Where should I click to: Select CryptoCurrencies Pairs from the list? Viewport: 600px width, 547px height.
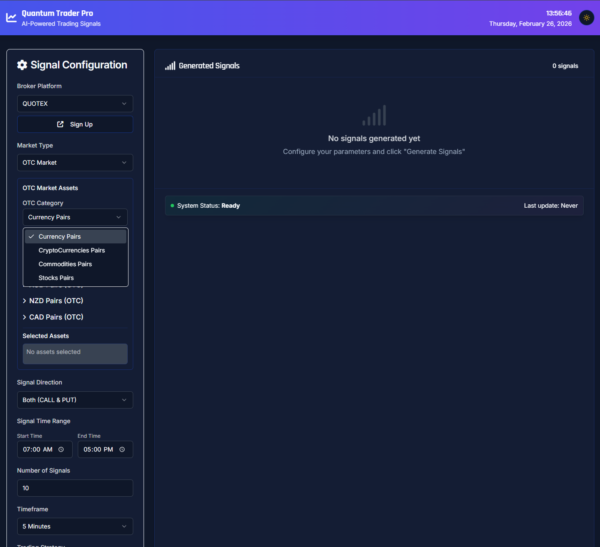[71, 250]
